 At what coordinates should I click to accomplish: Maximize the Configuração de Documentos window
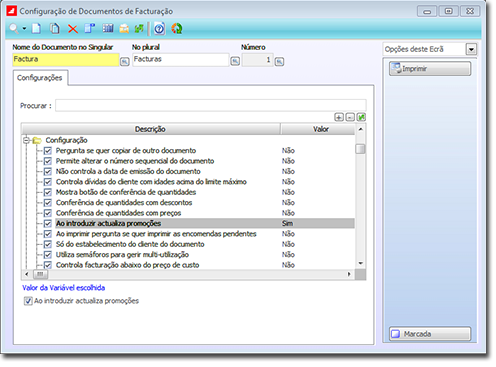click(x=448, y=11)
